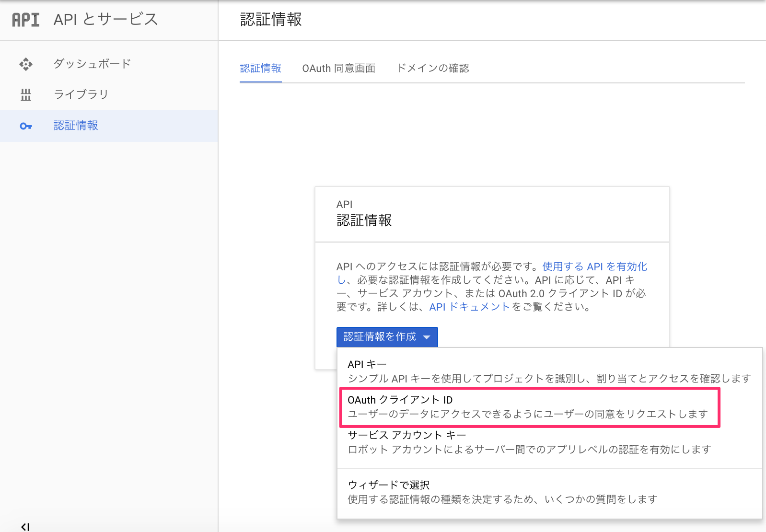The image size is (766, 532).
Task: Click the API logo icon in header
Action: [x=26, y=20]
